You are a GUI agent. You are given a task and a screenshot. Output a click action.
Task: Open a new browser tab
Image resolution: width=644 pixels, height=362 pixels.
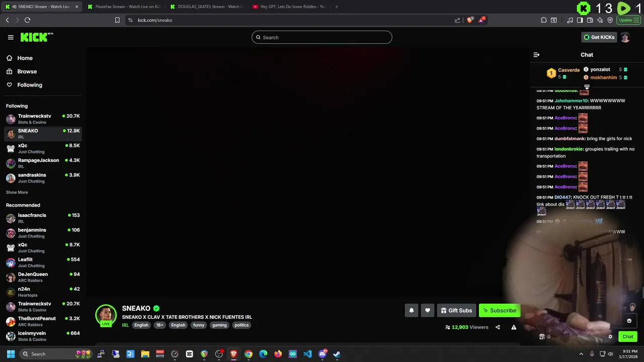(337, 7)
